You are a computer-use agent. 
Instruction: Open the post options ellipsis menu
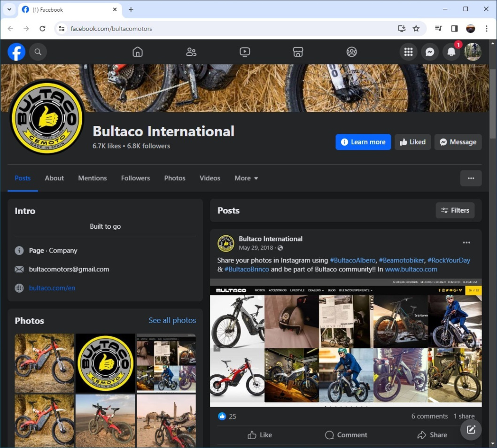pos(466,242)
